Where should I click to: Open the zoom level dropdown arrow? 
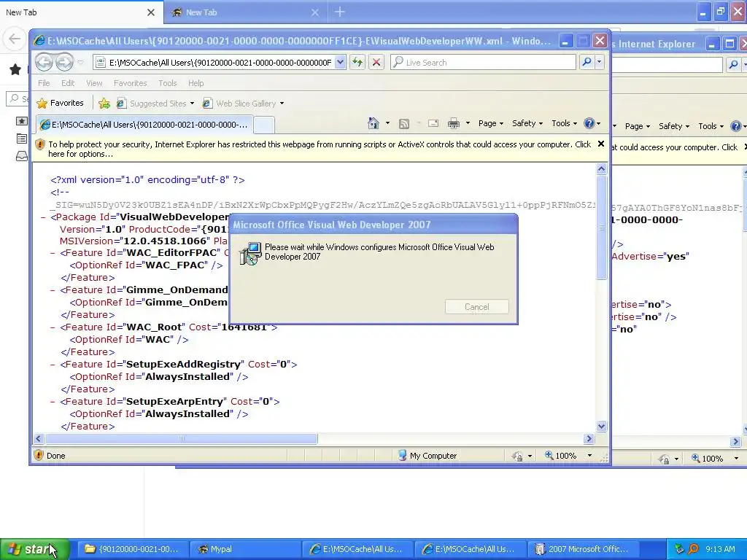point(589,455)
